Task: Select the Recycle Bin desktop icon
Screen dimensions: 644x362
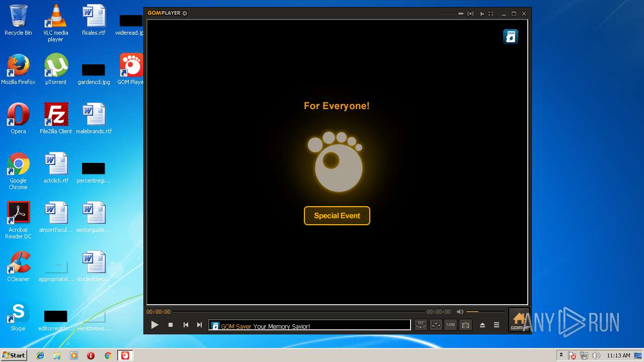Action: [x=18, y=20]
